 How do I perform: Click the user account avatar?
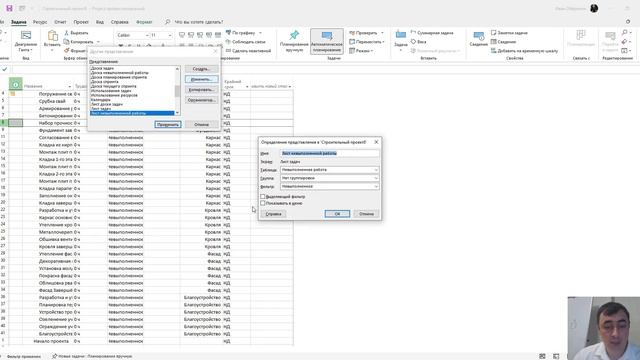(x=594, y=8)
